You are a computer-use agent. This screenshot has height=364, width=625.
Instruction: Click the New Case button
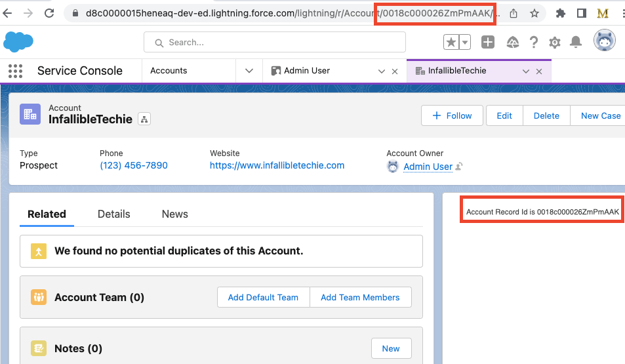pos(599,115)
